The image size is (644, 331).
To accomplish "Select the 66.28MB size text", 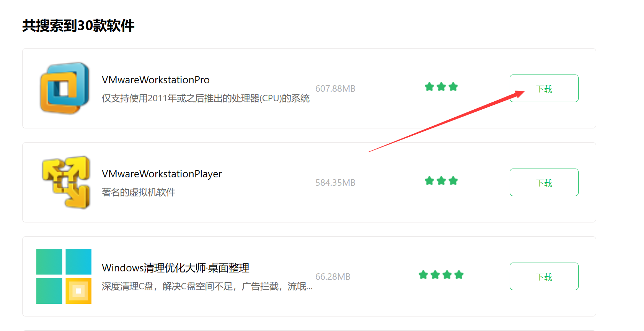I will (x=333, y=277).
